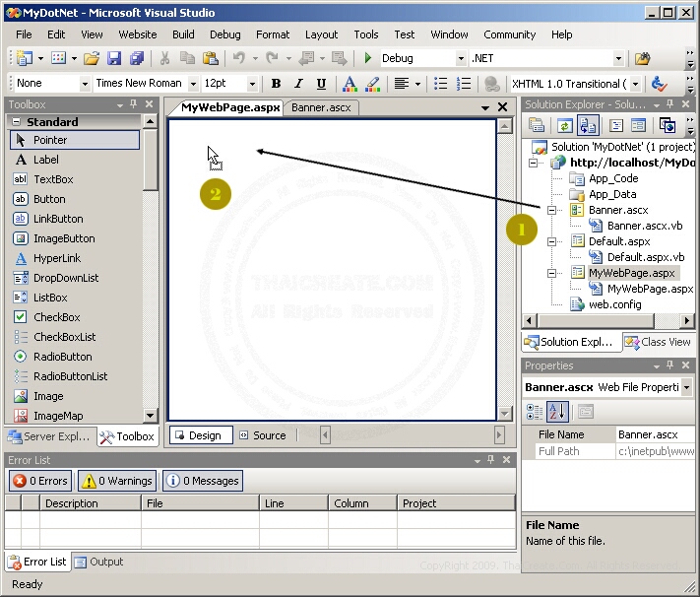Open the None block format dropdown
Screen dimensions: 700x597
pos(85,84)
